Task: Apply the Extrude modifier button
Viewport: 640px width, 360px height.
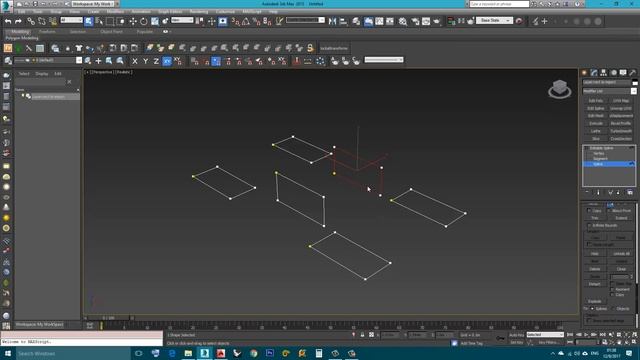Action: click(x=596, y=124)
